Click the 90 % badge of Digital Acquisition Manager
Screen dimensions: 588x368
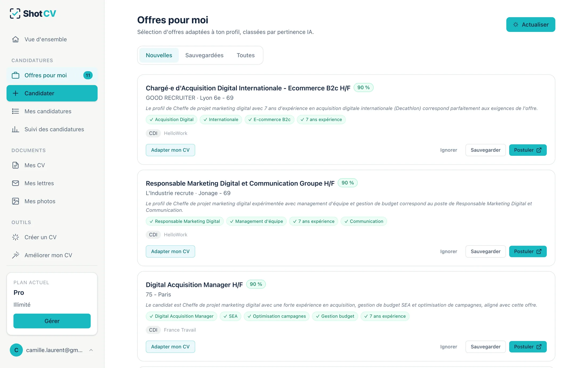pos(256,284)
